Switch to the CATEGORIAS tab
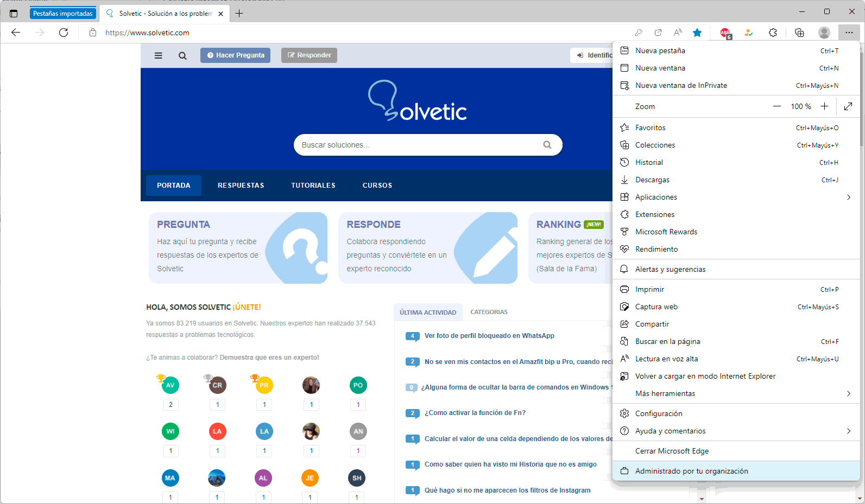Viewport: 865px width, 504px height. click(489, 312)
